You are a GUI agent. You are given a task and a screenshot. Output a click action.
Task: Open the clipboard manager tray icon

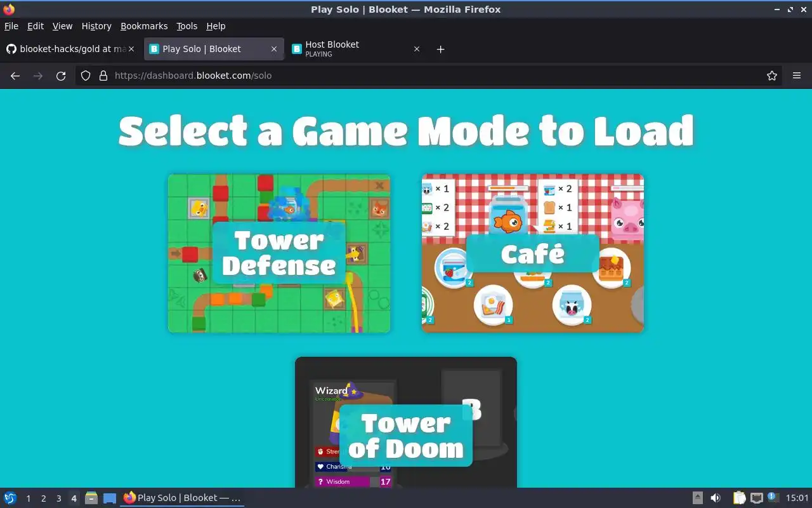point(740,498)
